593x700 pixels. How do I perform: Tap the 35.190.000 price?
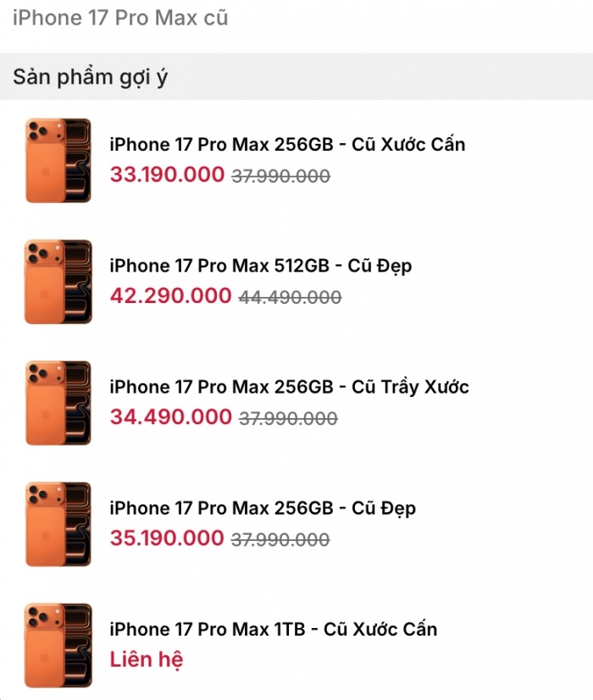click(167, 537)
